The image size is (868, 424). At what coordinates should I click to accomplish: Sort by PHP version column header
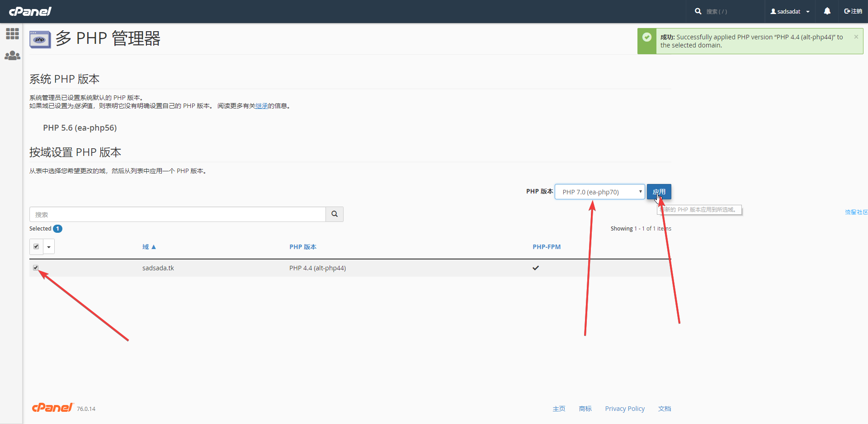[303, 247]
